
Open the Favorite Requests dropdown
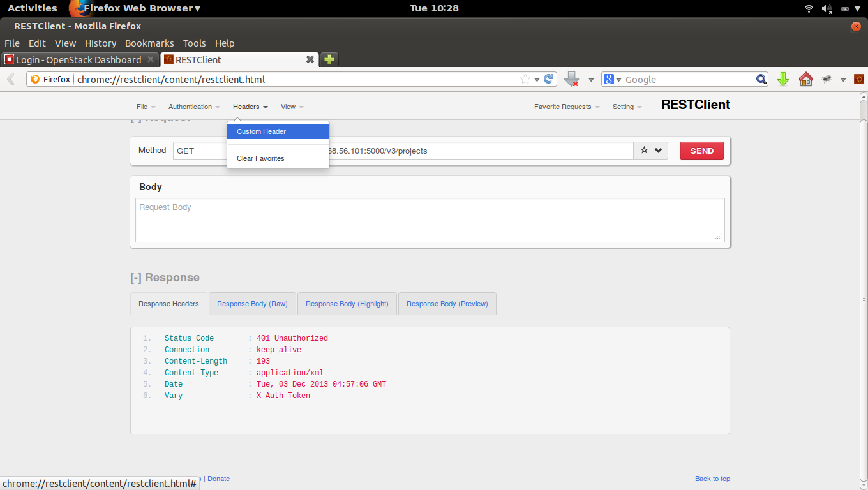coord(567,107)
